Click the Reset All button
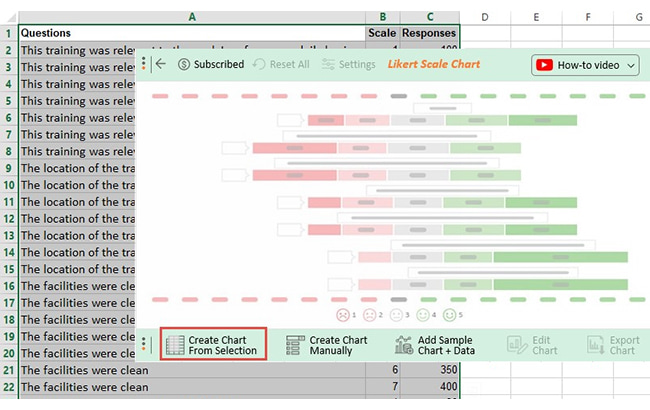Image resolution: width=650 pixels, height=410 pixels. pos(281,64)
